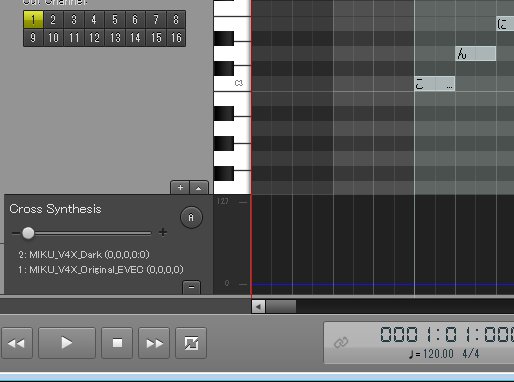Click the 4/4 time signature

coord(471,354)
